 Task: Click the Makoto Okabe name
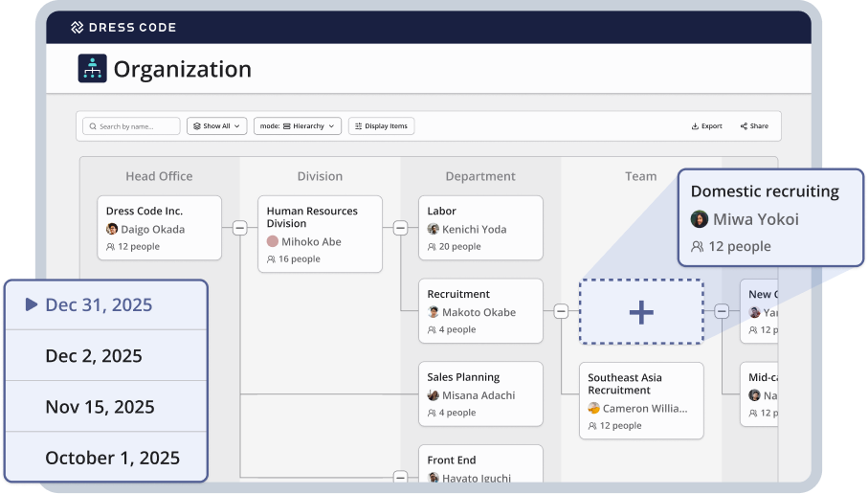point(479,312)
